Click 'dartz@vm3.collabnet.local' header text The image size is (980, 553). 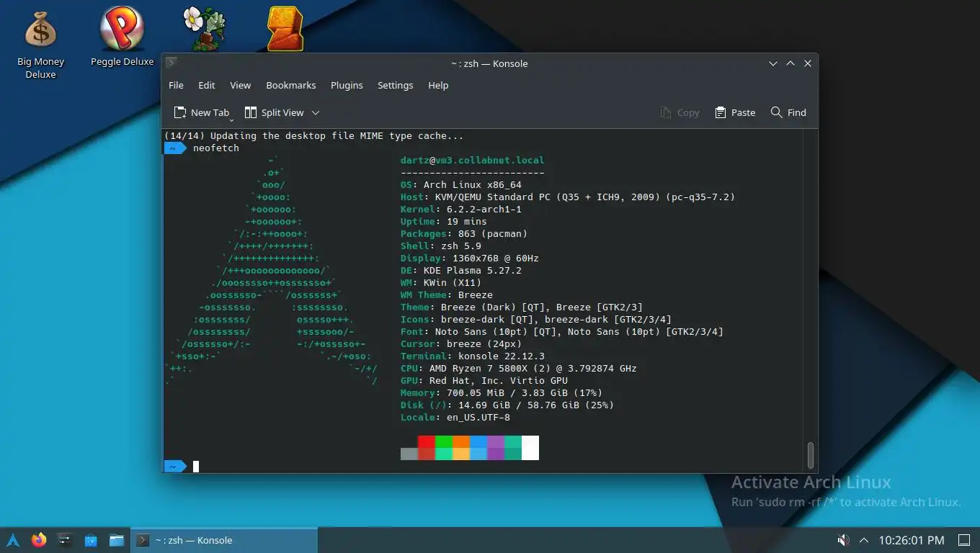473,160
